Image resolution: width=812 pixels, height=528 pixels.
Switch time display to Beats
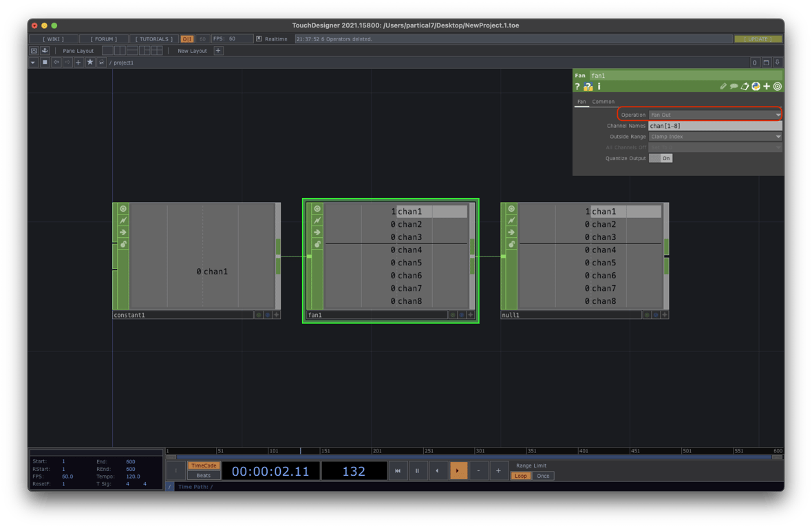[204, 475]
